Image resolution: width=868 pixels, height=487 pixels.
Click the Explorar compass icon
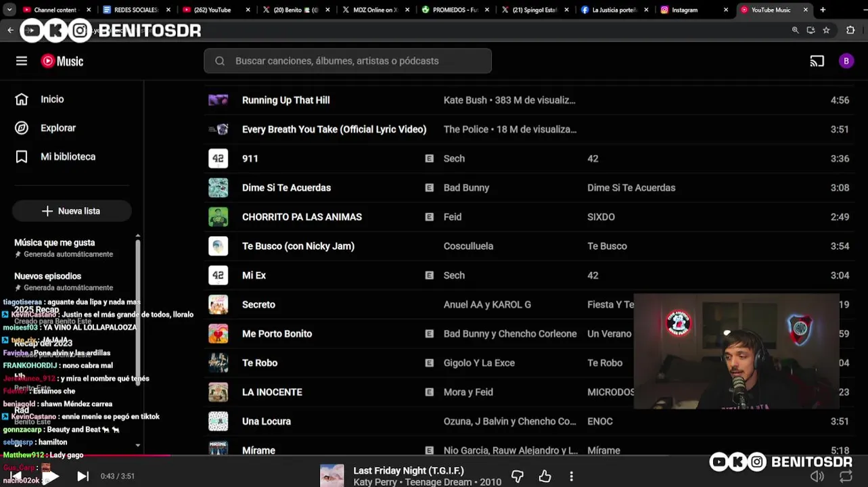pos(22,128)
